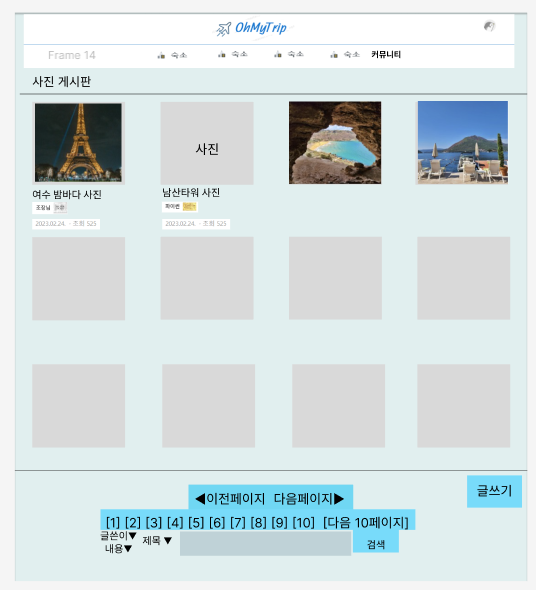Select the gray badge under 여수 밤바다 사진
The height and width of the screenshot is (590, 536).
(60, 207)
